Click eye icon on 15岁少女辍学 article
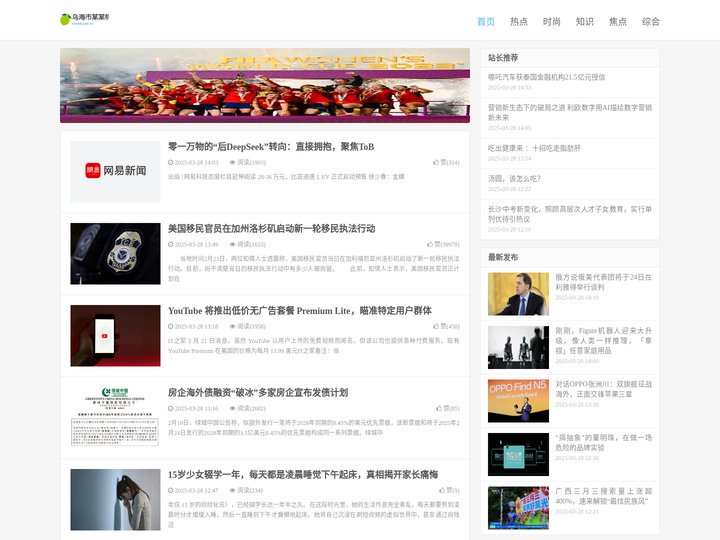This screenshot has height=540, width=720. (232, 490)
